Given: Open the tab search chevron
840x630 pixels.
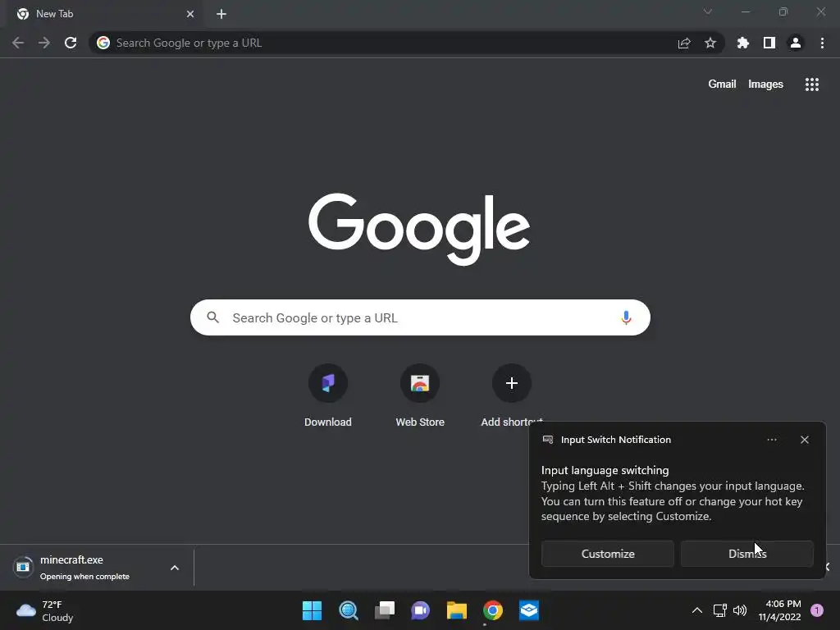Looking at the screenshot, I should (x=708, y=11).
